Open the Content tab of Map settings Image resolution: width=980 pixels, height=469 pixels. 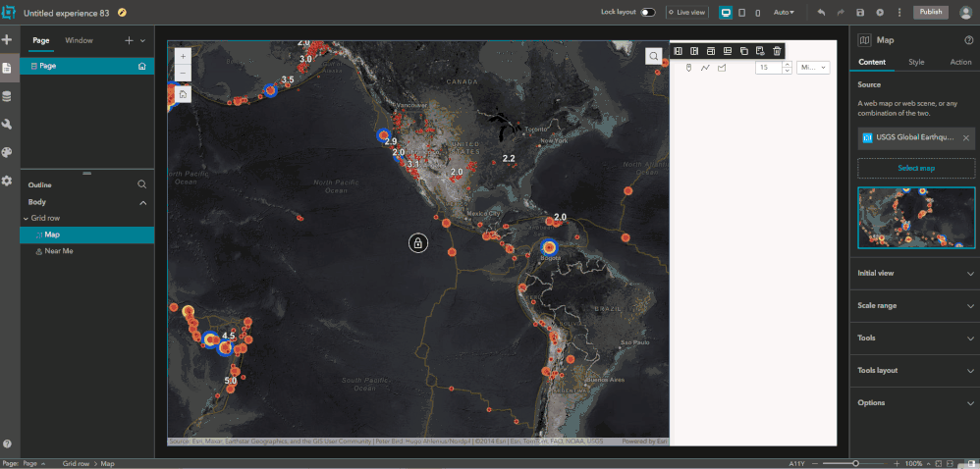[x=872, y=62]
